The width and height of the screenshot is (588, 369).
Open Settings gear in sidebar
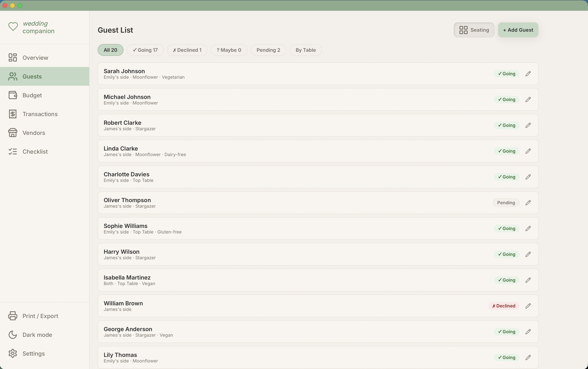(x=13, y=353)
